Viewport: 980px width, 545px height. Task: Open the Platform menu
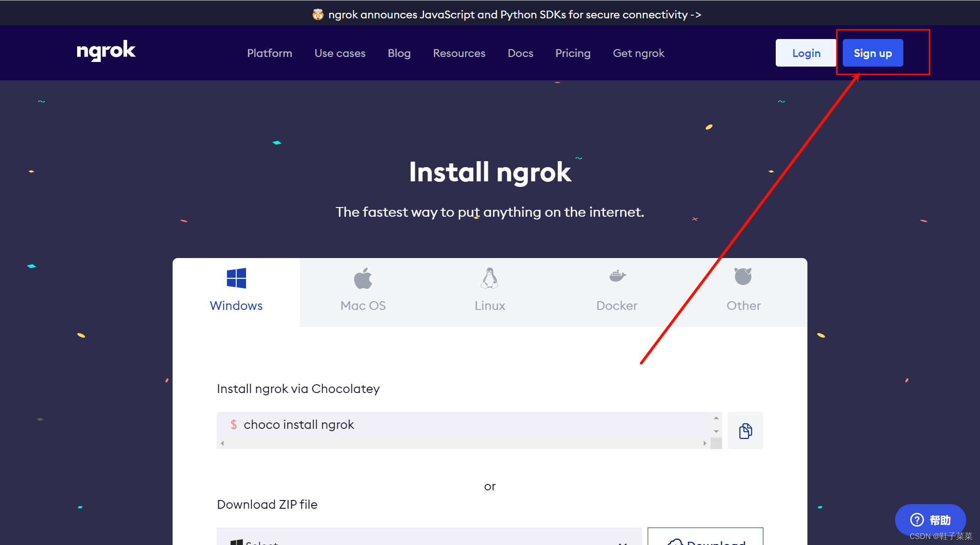[x=269, y=54]
